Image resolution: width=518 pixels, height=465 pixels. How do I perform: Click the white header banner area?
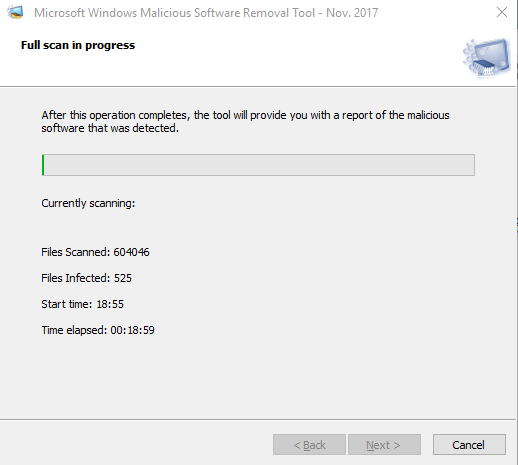coord(258,55)
